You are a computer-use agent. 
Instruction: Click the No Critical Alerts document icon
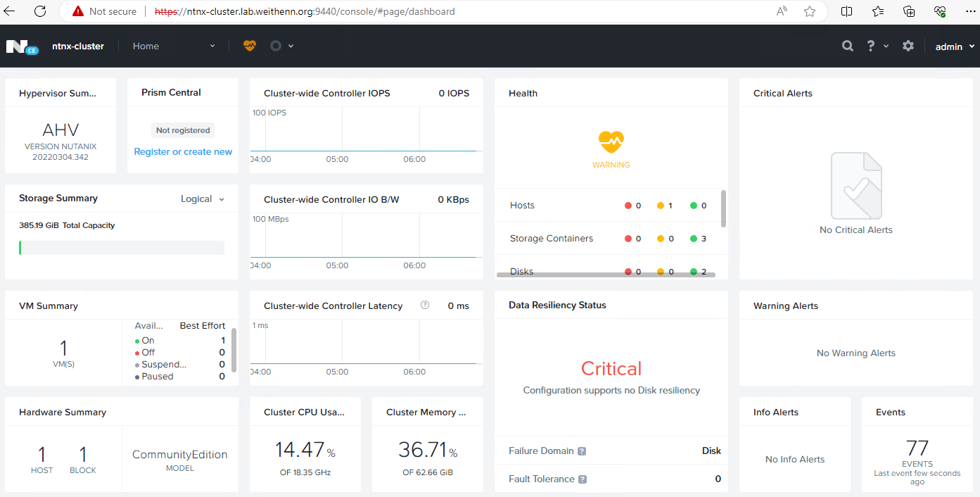click(856, 186)
